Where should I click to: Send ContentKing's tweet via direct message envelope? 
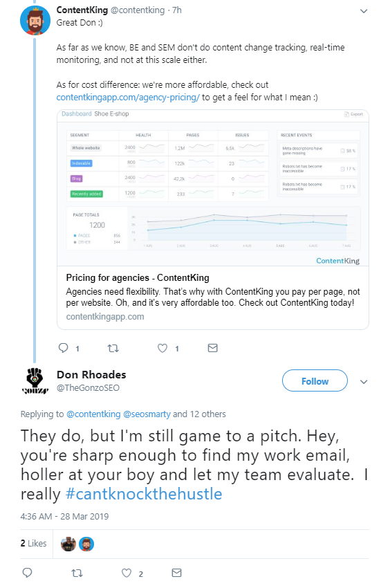212,348
